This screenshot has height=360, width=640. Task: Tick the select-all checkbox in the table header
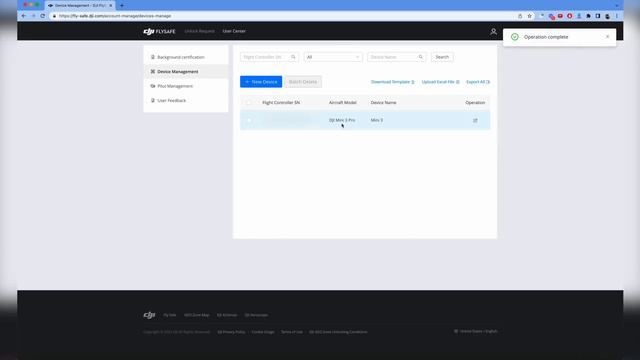click(x=249, y=103)
